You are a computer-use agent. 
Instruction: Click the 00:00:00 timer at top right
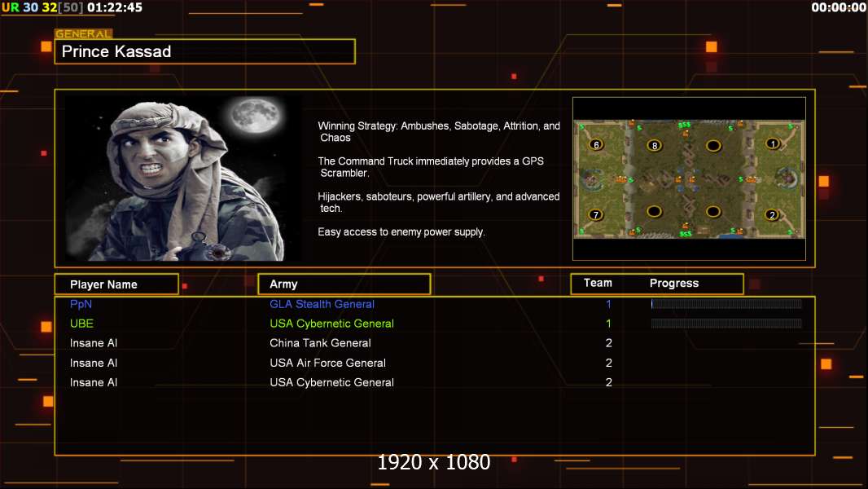[839, 7]
